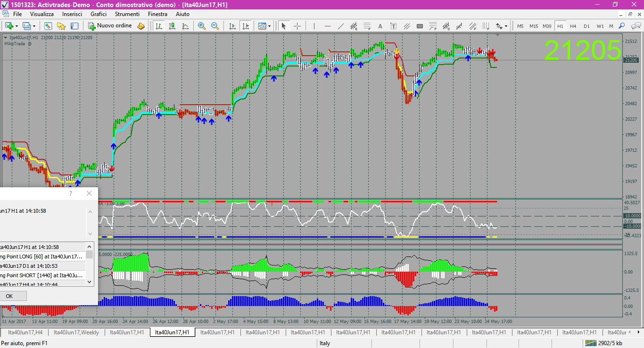
Task: Open the Inserisci menu
Action: click(x=72, y=14)
